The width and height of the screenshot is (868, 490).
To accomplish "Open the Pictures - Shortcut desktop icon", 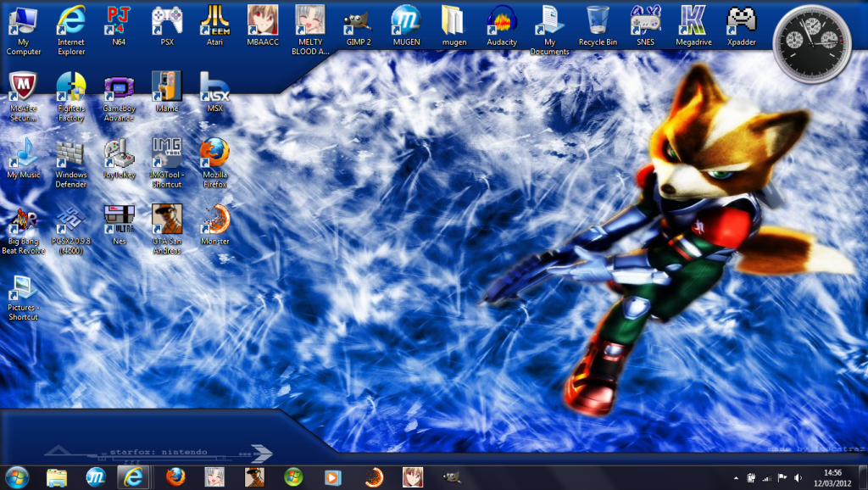I will tap(23, 298).
